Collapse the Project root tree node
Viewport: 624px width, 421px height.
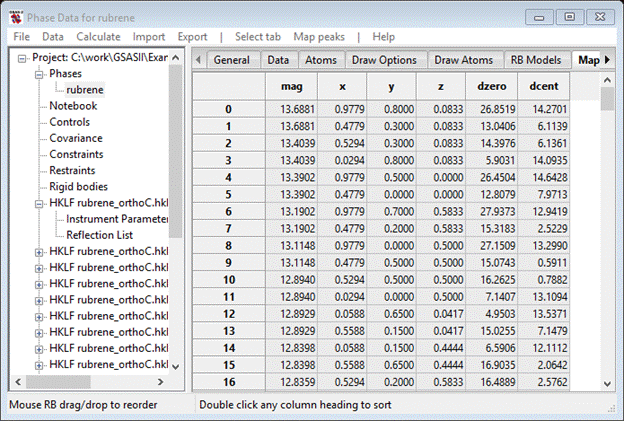(23, 58)
